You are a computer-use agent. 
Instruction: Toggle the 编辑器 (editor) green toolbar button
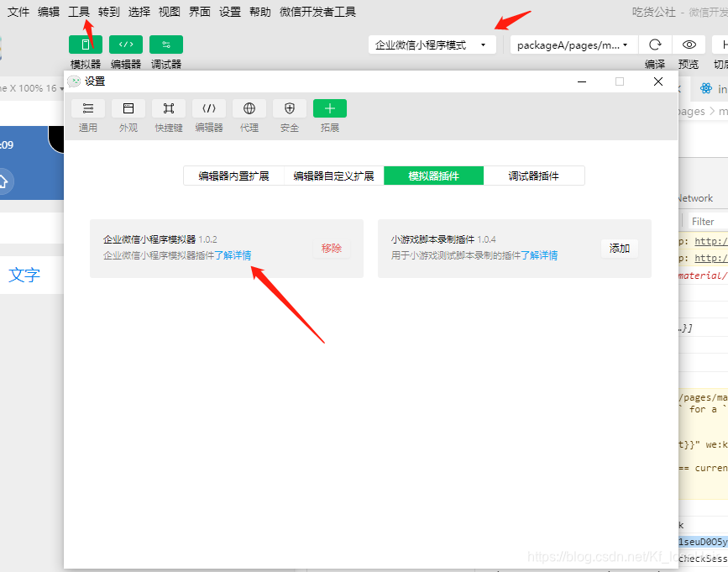126,45
